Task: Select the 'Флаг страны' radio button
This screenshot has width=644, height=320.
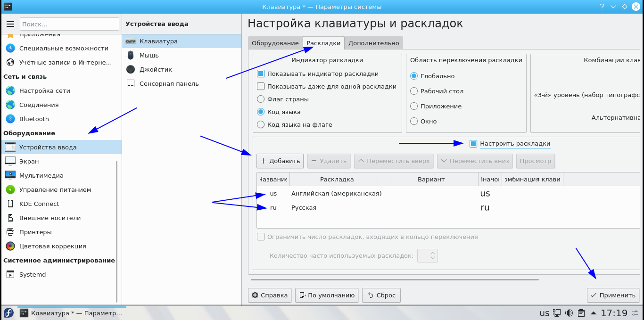Action: (261, 99)
